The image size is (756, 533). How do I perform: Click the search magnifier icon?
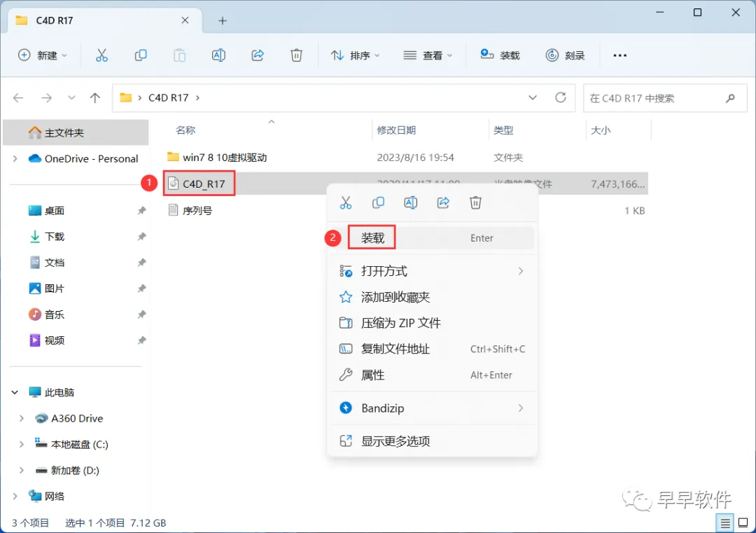(x=730, y=98)
